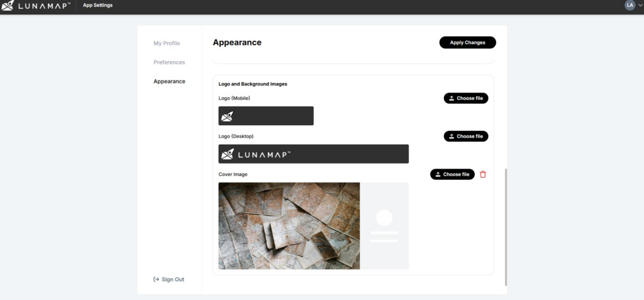Delete cover image with red trash icon
The height and width of the screenshot is (300, 644).
[x=483, y=174]
